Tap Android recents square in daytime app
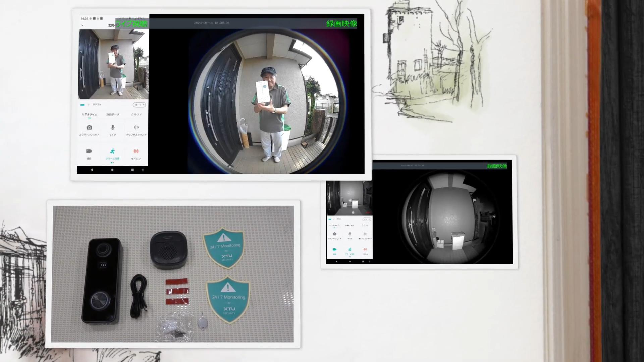644x362 pixels. tap(132, 170)
